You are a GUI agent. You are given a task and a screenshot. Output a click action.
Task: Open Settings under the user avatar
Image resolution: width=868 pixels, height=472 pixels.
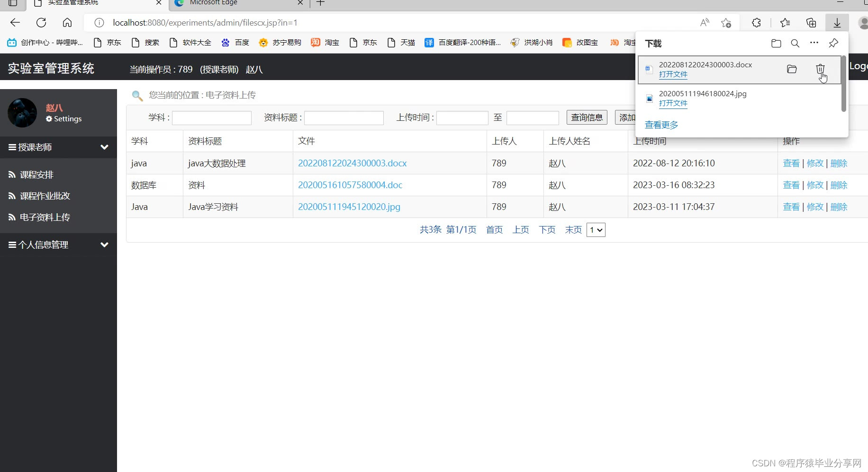pyautogui.click(x=64, y=119)
